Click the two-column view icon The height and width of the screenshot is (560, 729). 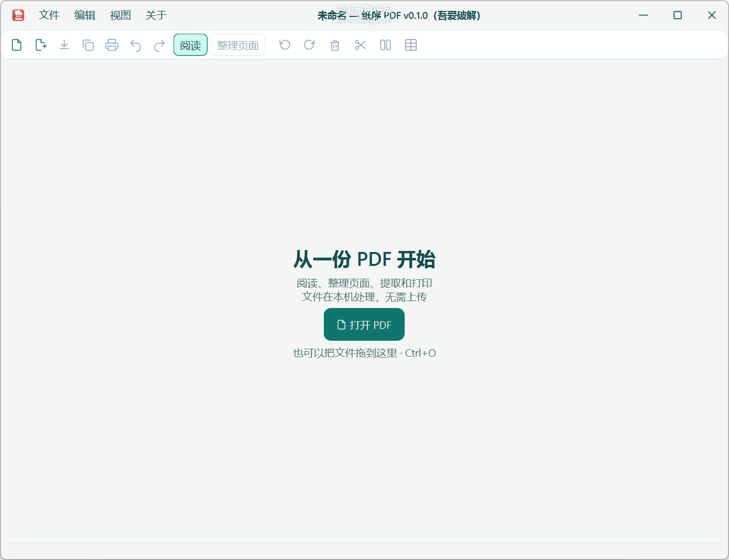tap(385, 45)
